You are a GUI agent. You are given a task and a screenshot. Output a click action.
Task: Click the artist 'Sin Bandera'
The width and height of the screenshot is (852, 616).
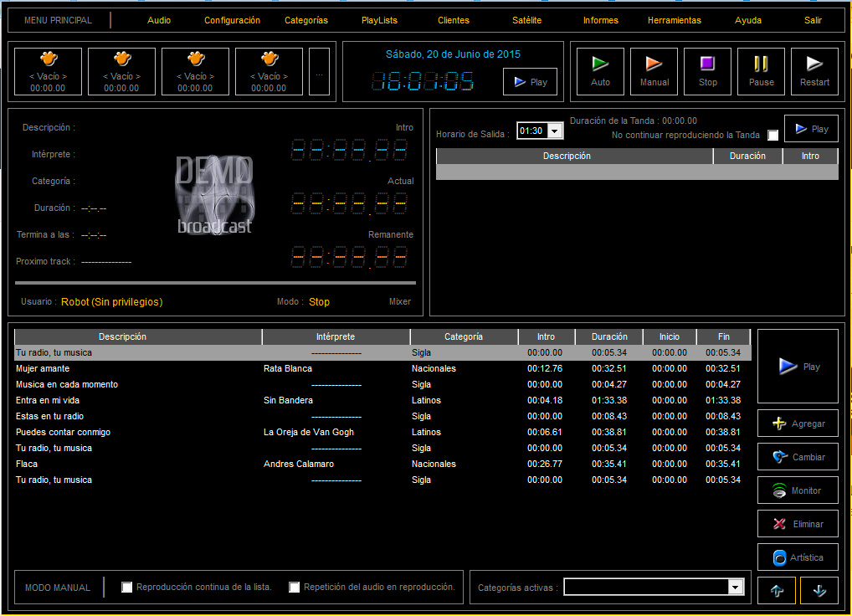pos(288,400)
